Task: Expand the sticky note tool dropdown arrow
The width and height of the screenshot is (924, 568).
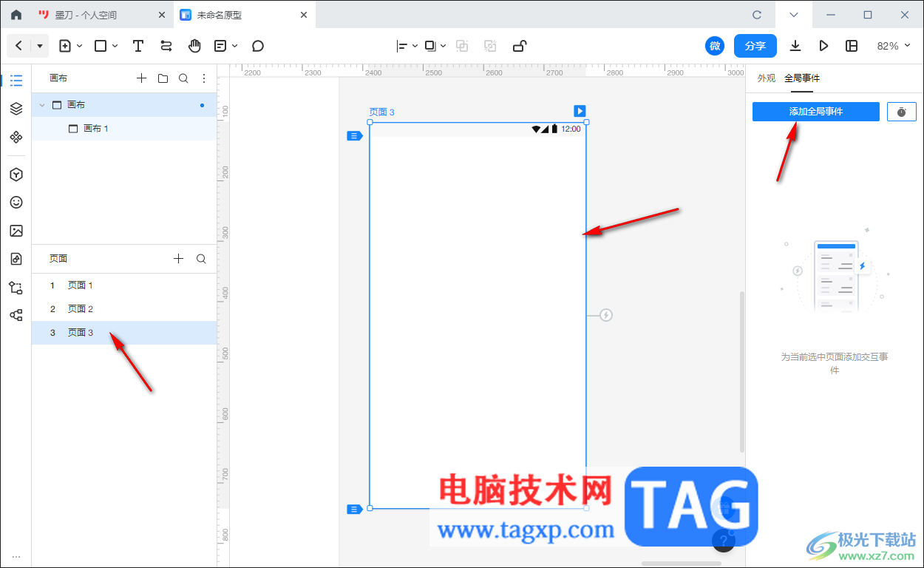Action: tap(235, 46)
